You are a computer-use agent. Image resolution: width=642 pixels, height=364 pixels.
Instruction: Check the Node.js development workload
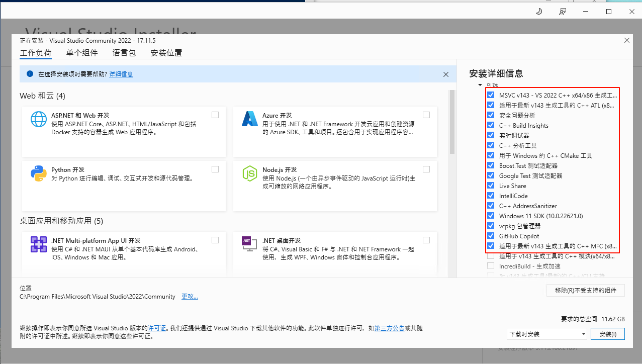[426, 169]
